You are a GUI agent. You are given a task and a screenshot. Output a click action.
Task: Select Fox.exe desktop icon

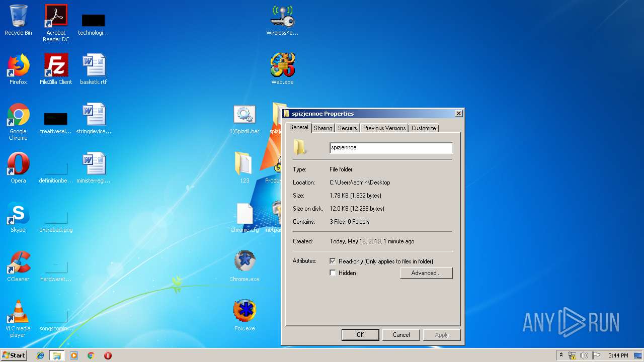pyautogui.click(x=245, y=316)
